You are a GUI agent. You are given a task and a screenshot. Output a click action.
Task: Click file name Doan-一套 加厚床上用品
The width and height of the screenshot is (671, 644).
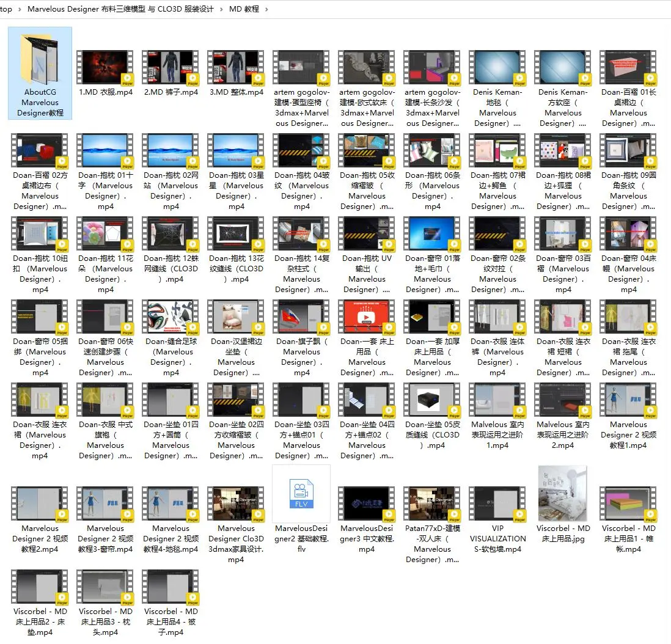point(432,357)
